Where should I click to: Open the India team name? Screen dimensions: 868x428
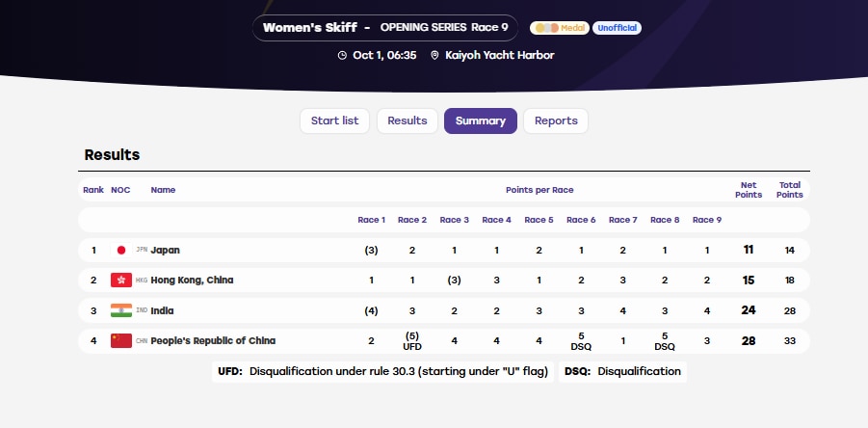tap(162, 310)
